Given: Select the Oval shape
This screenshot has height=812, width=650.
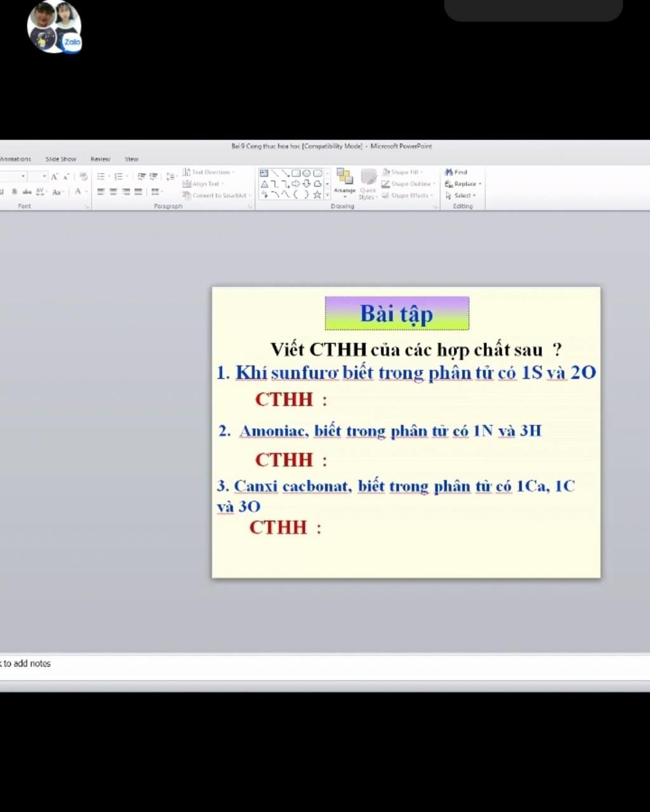Looking at the screenshot, I should pyautogui.click(x=307, y=173).
